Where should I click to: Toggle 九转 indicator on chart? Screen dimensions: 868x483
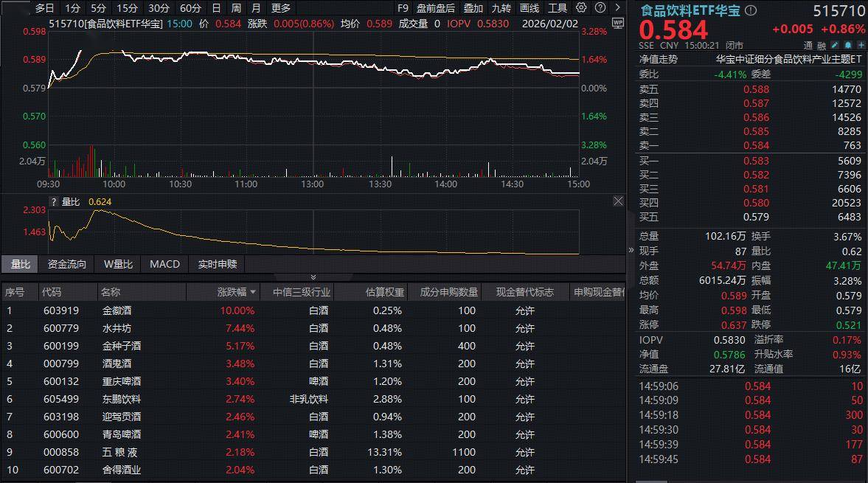pos(501,8)
